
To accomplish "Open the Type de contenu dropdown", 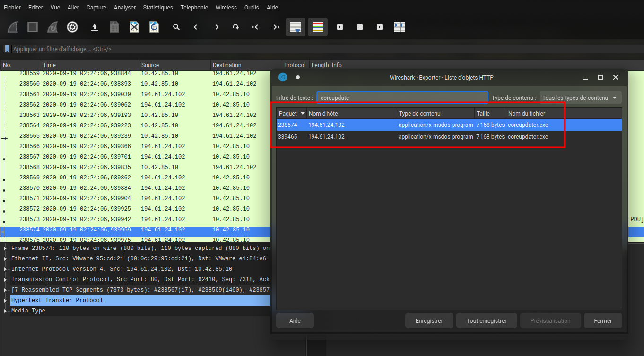I will [580, 98].
